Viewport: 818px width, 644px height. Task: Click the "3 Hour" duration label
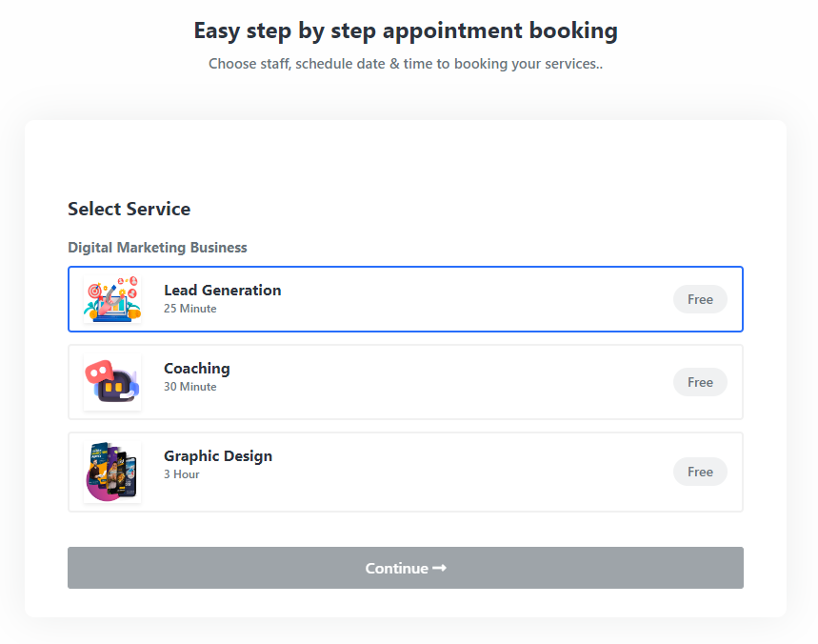pyautogui.click(x=181, y=474)
